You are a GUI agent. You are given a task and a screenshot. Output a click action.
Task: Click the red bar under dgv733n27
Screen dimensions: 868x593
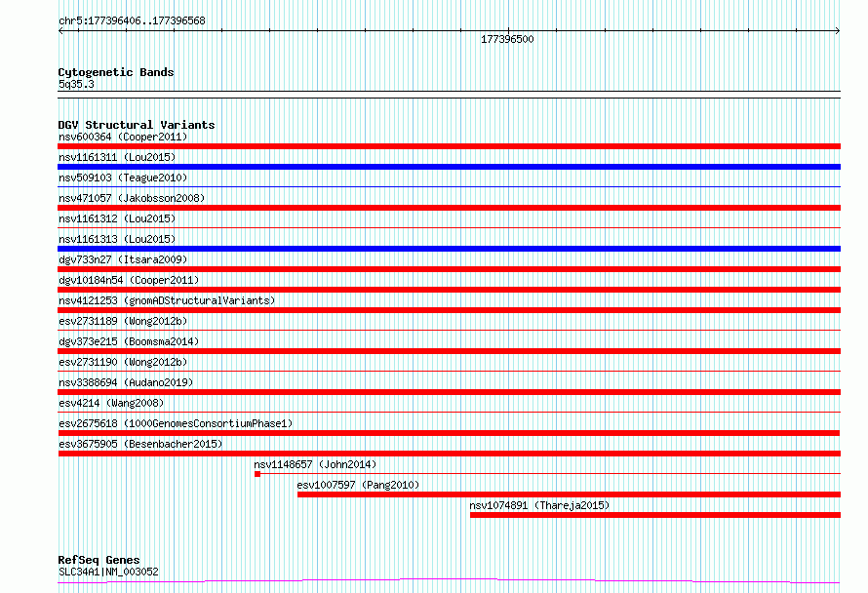(449, 269)
